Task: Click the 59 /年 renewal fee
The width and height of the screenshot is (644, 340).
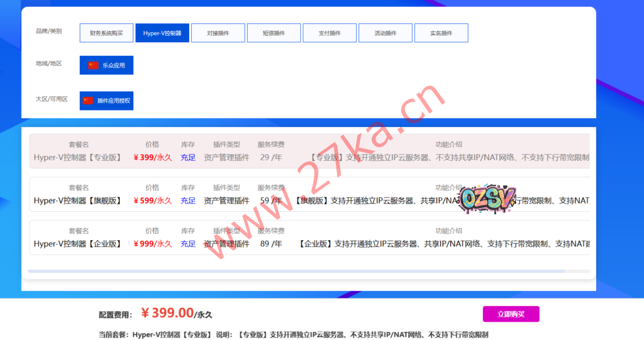Action: 271,200
